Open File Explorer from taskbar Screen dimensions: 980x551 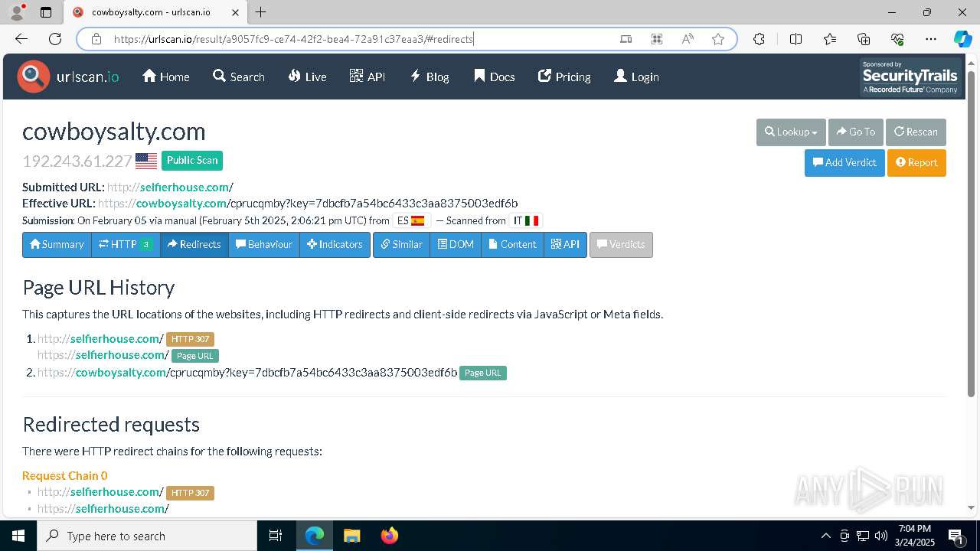pos(351,536)
